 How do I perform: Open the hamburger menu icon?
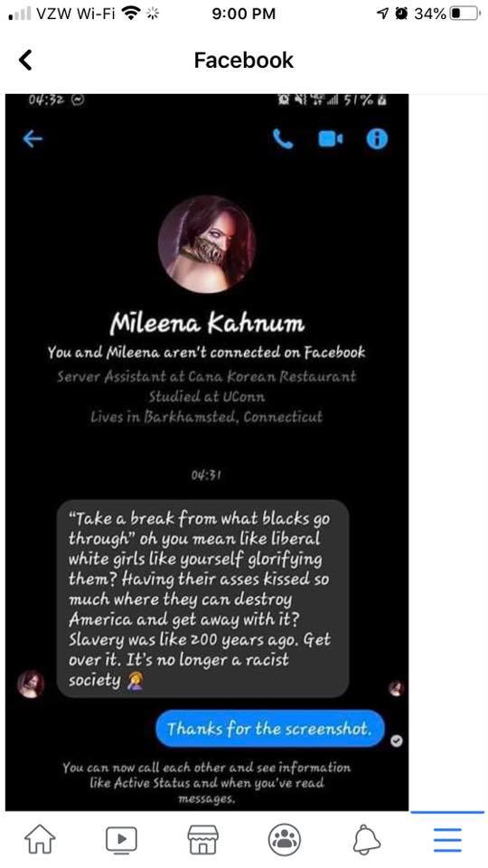click(x=447, y=839)
